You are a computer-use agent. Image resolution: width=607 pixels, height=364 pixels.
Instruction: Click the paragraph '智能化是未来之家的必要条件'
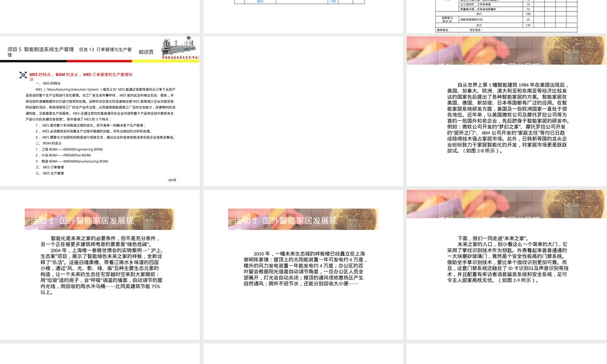point(100,241)
